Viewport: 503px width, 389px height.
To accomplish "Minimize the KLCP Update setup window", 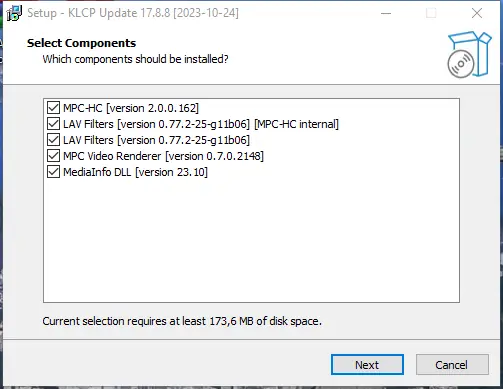I will 386,13.
